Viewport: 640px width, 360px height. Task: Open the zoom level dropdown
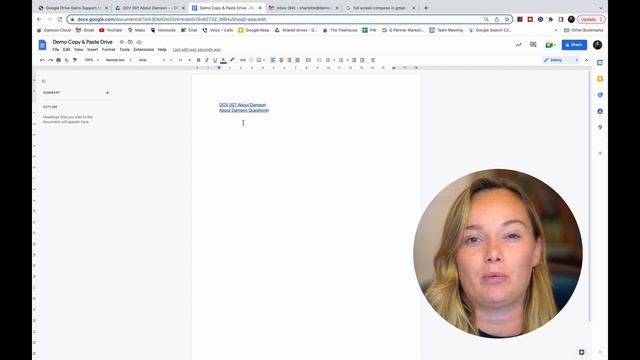click(x=91, y=60)
